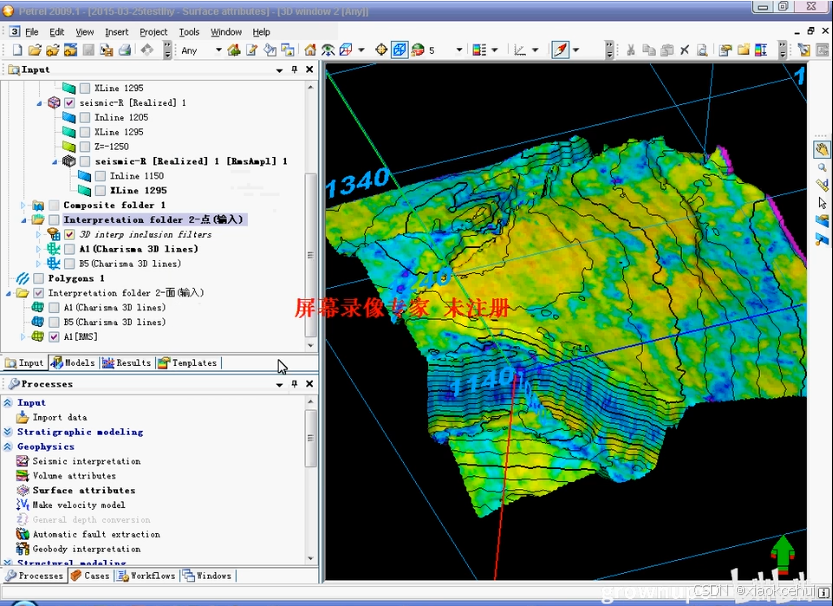Collapse the Geophysics process group
The width and height of the screenshot is (833, 606).
(x=8, y=447)
